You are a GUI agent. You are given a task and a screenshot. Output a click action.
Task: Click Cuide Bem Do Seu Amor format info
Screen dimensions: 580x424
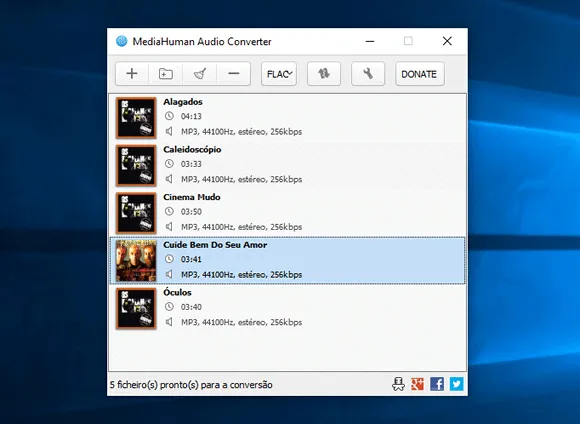[x=241, y=275]
